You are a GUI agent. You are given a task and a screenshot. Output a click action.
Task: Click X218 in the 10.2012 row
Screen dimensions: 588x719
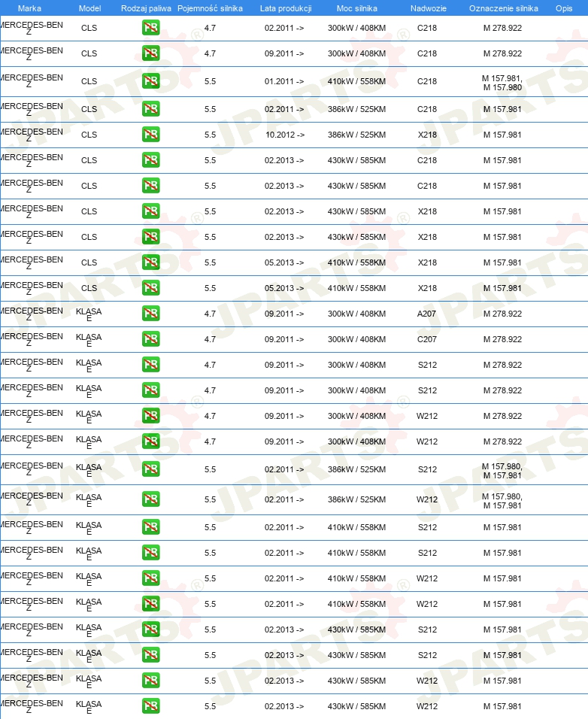[427, 135]
